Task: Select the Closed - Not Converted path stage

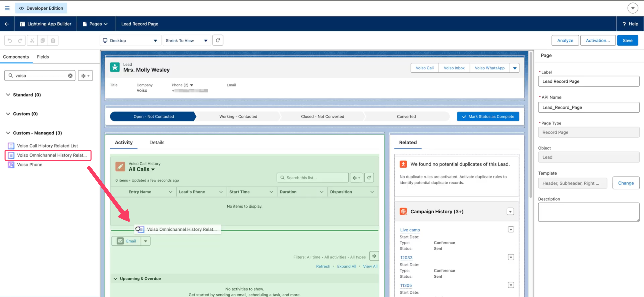Action: [x=323, y=116]
